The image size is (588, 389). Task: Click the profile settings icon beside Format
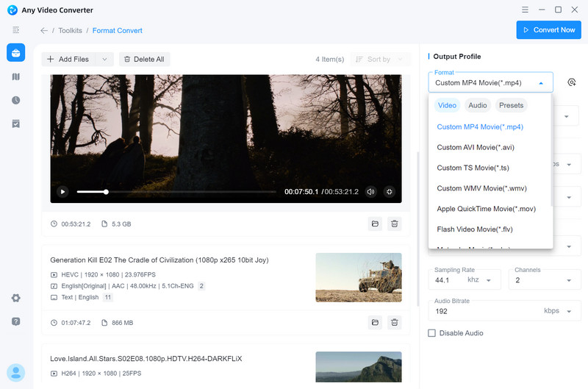click(x=572, y=83)
